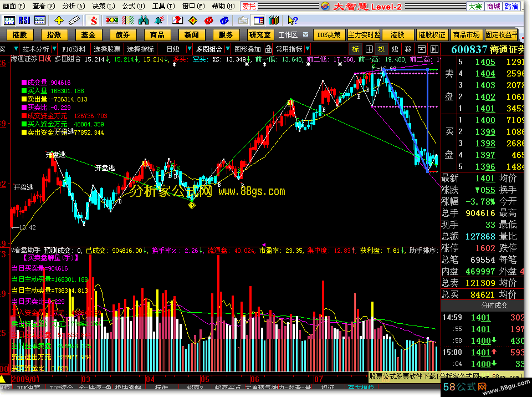The height and width of the screenshot is (397, 532).
Task: Click the traffic light signal icon
Action: [112, 21]
